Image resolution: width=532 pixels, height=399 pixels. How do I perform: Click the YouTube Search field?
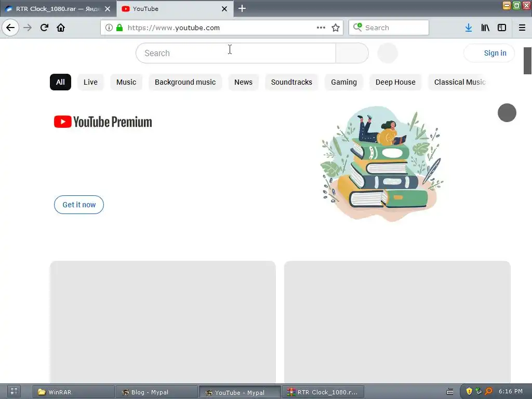click(236, 53)
